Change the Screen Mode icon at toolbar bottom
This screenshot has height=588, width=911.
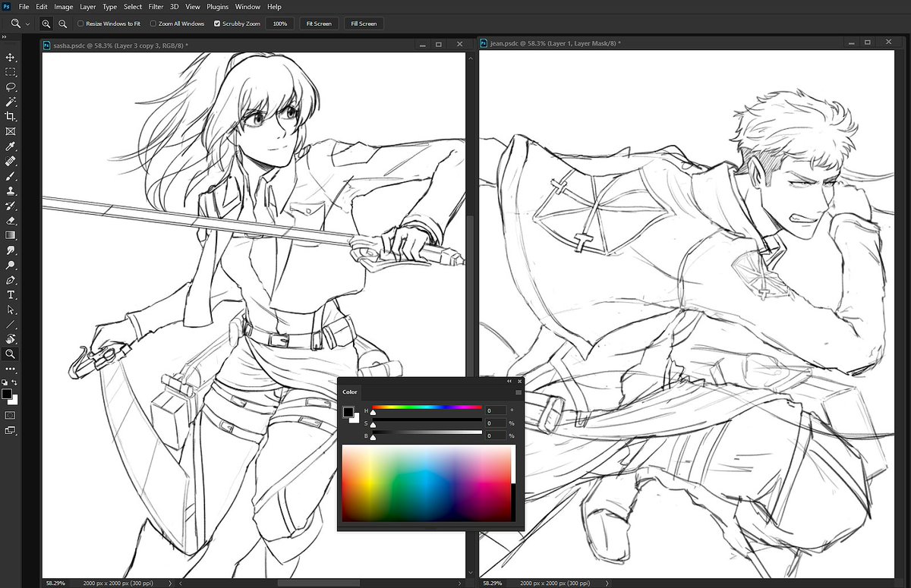(11, 431)
